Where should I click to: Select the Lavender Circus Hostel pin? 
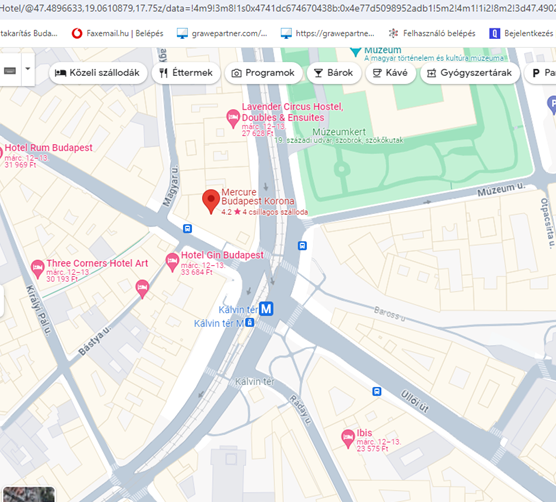click(x=233, y=118)
